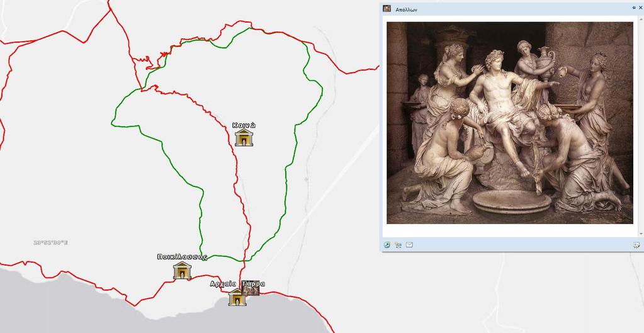Screen dimensions: 644x333
Task: Click the tree/hierarchy icon in the popup footer
Action: 398,245
